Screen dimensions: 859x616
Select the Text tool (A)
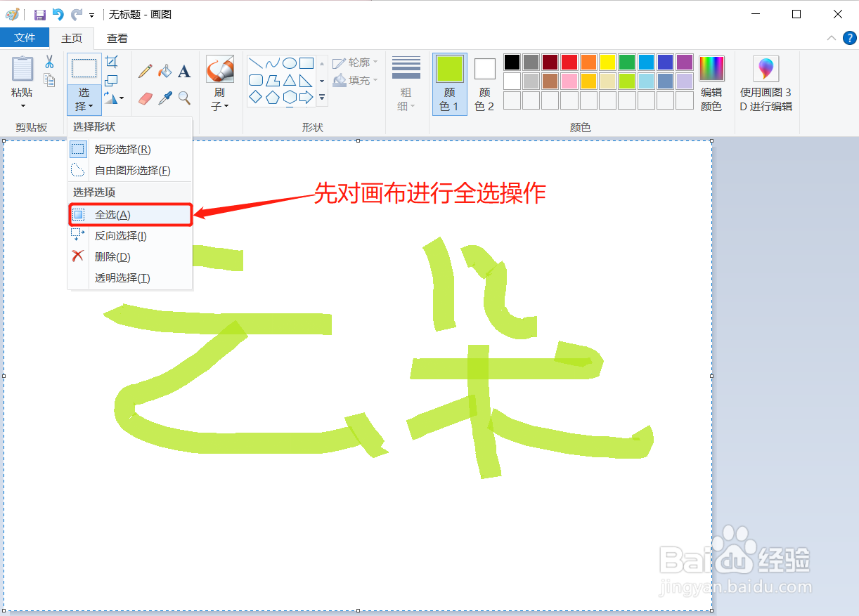coord(184,71)
